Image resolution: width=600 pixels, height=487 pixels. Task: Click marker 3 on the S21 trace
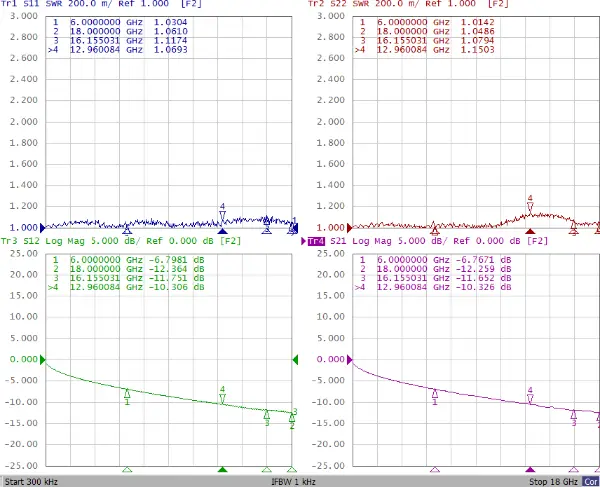(x=574, y=416)
